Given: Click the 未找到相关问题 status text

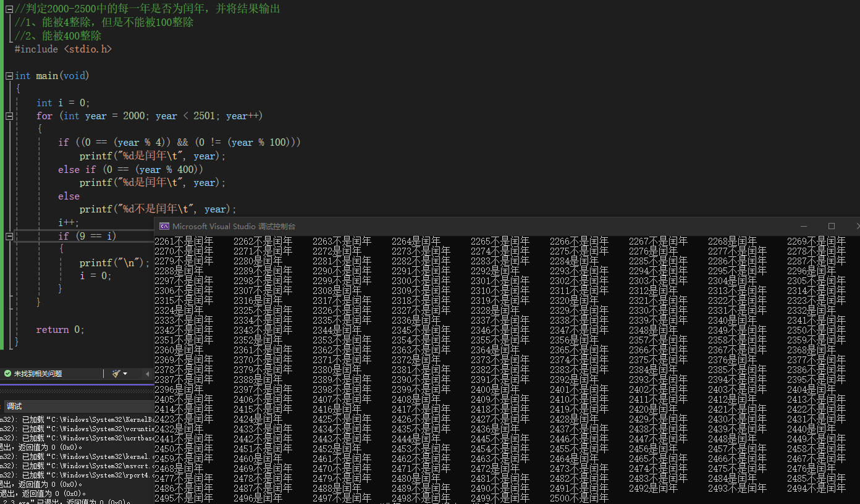Looking at the screenshot, I should pos(38,374).
